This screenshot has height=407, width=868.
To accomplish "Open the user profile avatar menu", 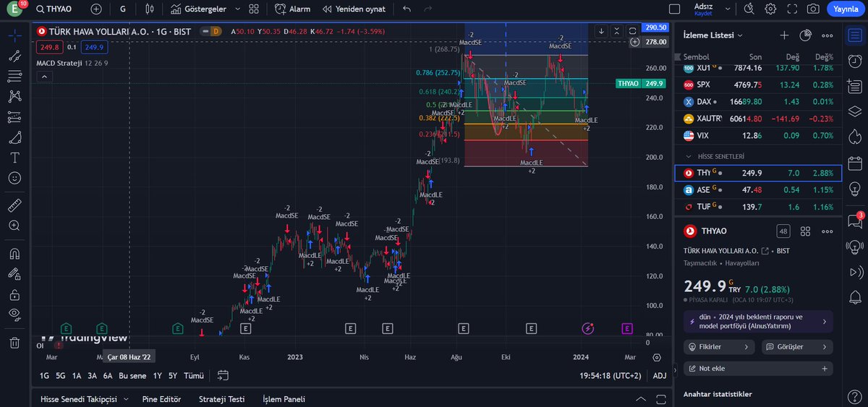I will pyautogui.click(x=13, y=9).
